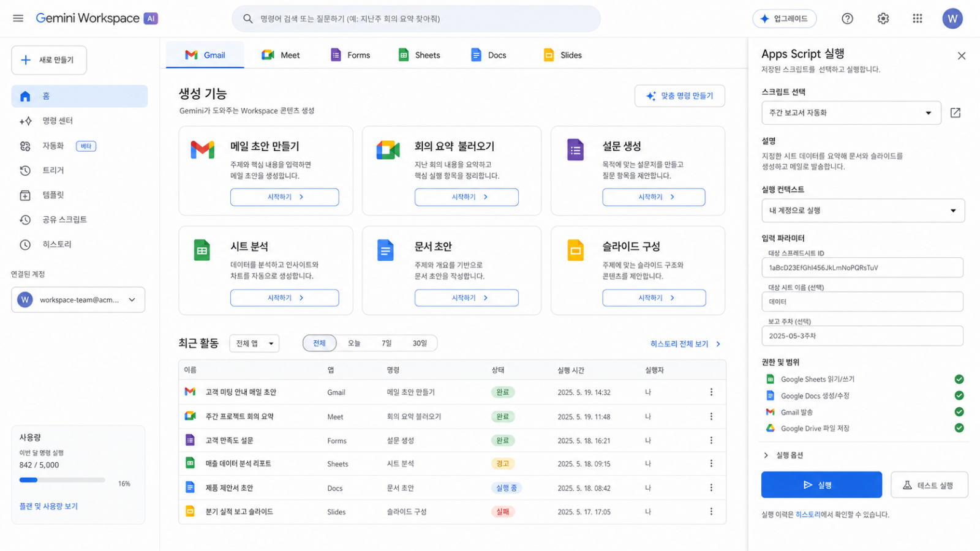Image resolution: width=980 pixels, height=551 pixels.
Task: Open the 자동화 sidebar item
Action: tap(80, 146)
